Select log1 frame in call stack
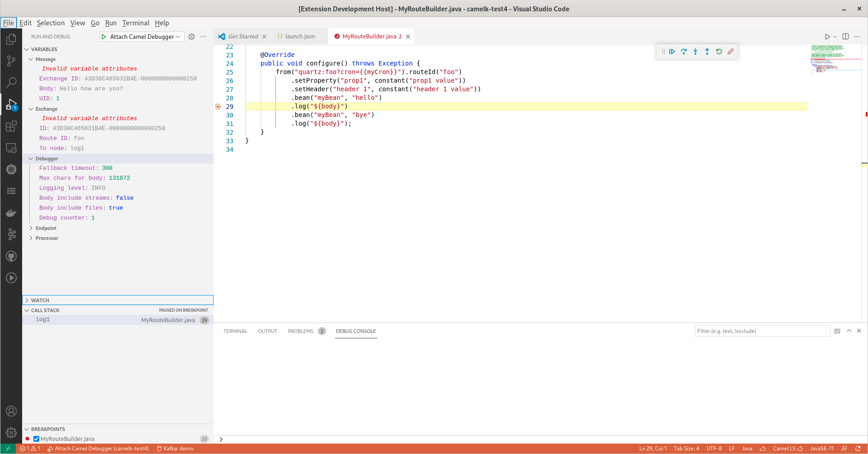 [x=118, y=320]
